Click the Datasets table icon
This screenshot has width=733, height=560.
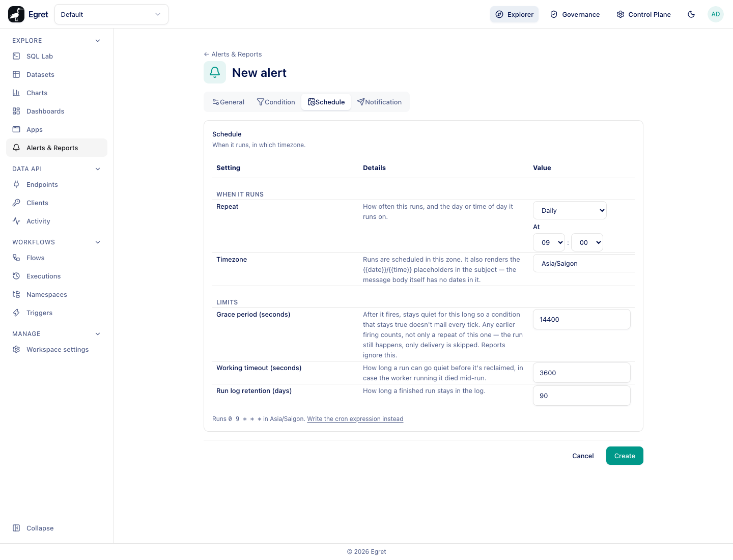16,74
